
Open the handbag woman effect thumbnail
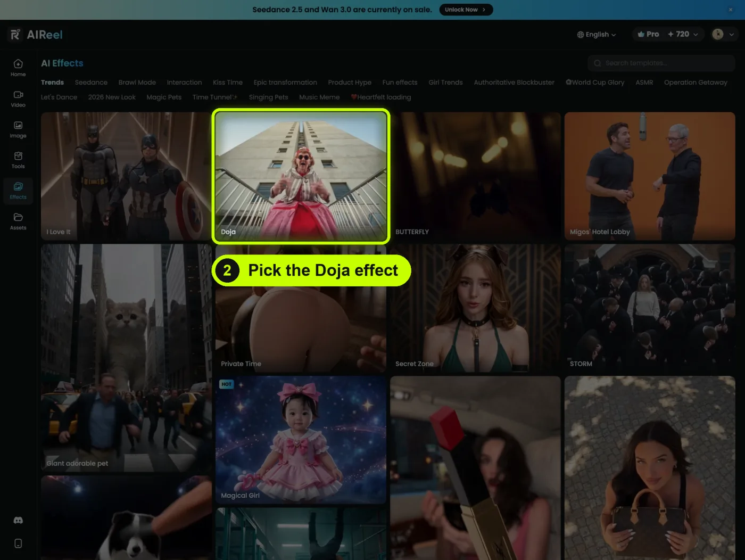pos(650,468)
